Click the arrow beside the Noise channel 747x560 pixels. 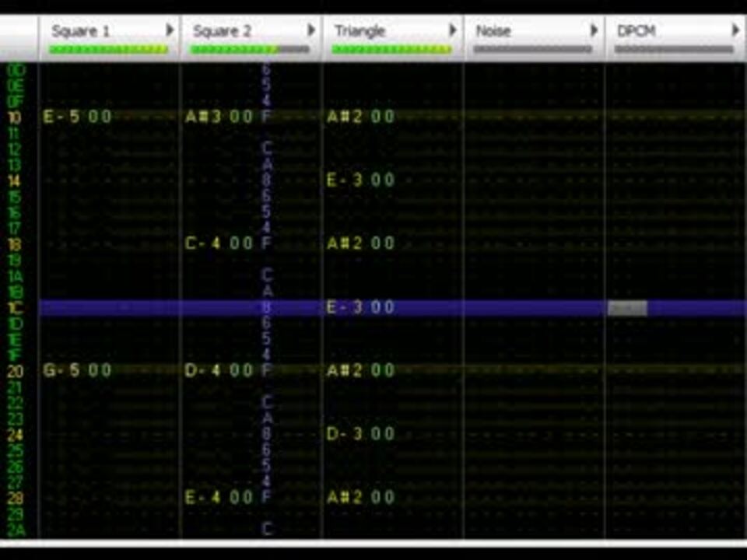coord(594,30)
